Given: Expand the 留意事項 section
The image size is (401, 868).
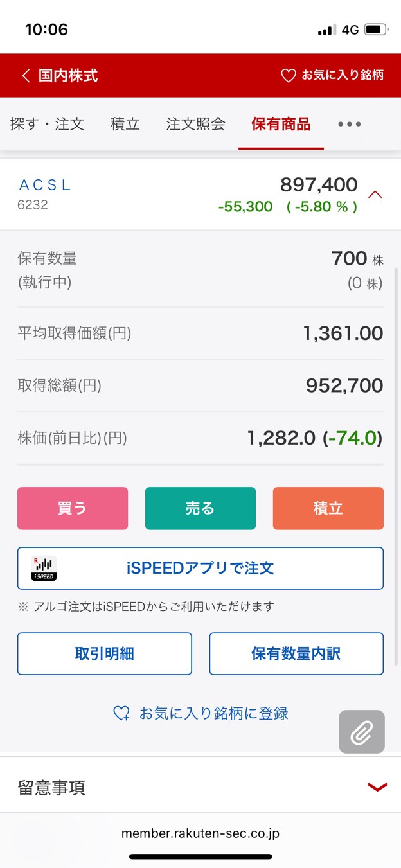Looking at the screenshot, I should [x=377, y=787].
